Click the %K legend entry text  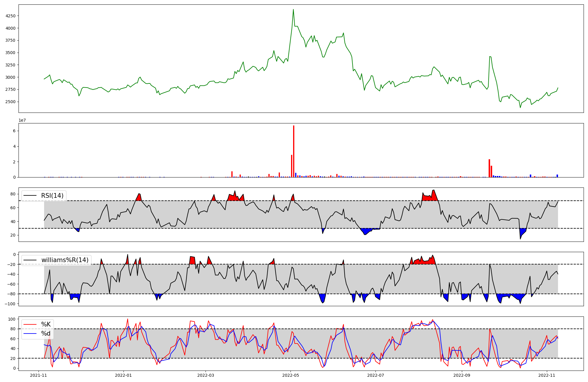click(x=46, y=324)
